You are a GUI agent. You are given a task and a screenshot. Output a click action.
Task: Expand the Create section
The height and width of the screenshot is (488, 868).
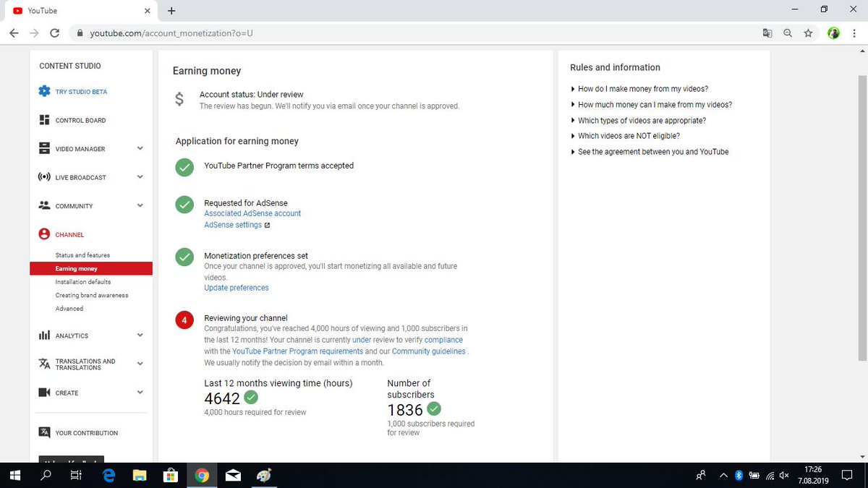[140, 392]
